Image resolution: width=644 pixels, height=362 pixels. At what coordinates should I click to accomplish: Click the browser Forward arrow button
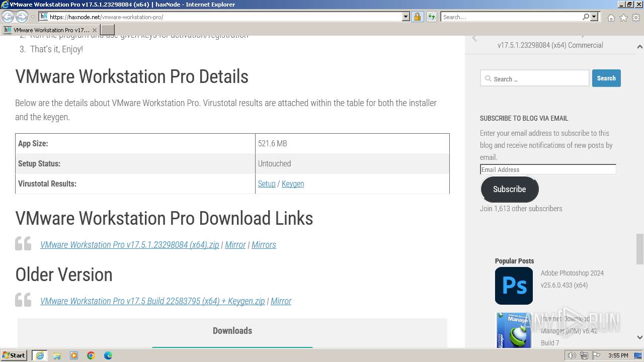pyautogui.click(x=22, y=17)
